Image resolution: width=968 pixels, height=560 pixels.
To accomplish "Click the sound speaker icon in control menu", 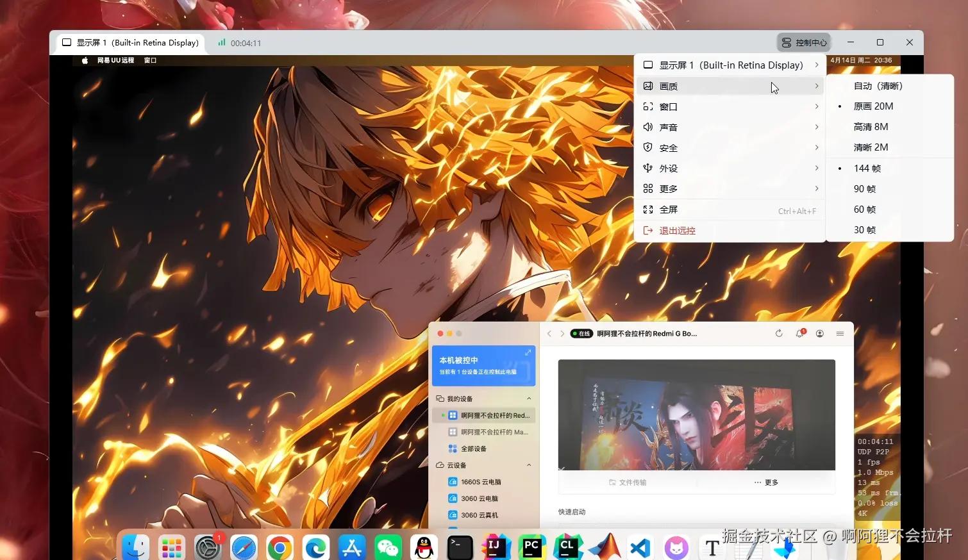I will 648,127.
